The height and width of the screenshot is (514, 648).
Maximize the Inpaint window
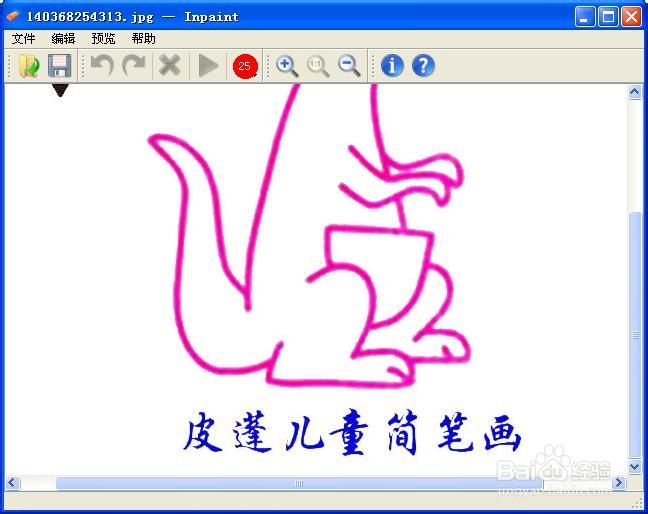click(608, 17)
